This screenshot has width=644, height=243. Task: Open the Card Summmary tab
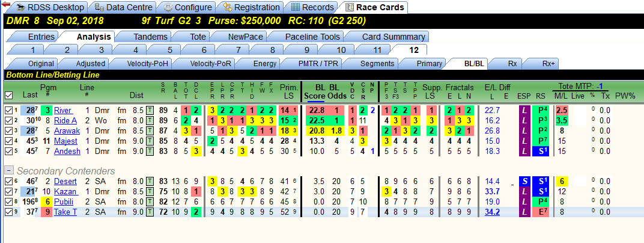coord(387,37)
